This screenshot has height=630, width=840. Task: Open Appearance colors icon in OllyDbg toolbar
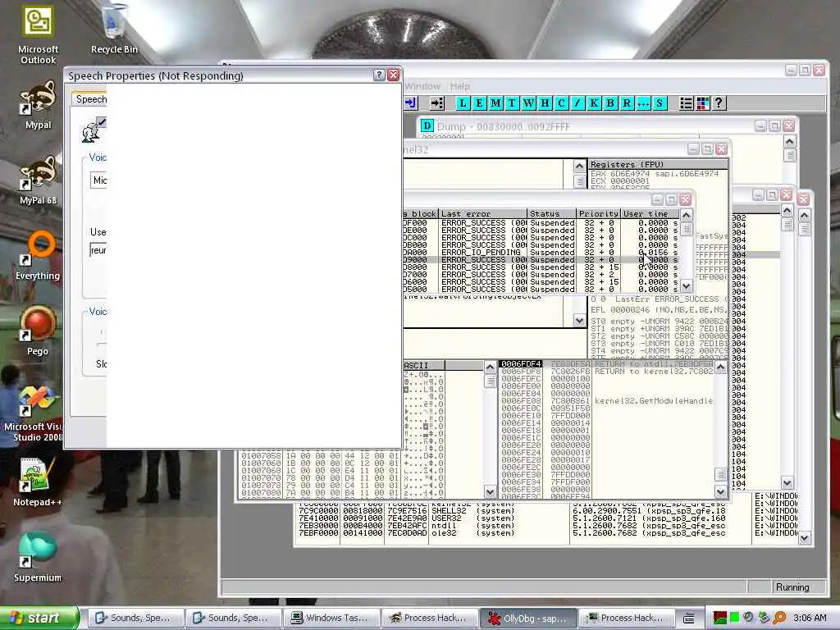pos(702,103)
